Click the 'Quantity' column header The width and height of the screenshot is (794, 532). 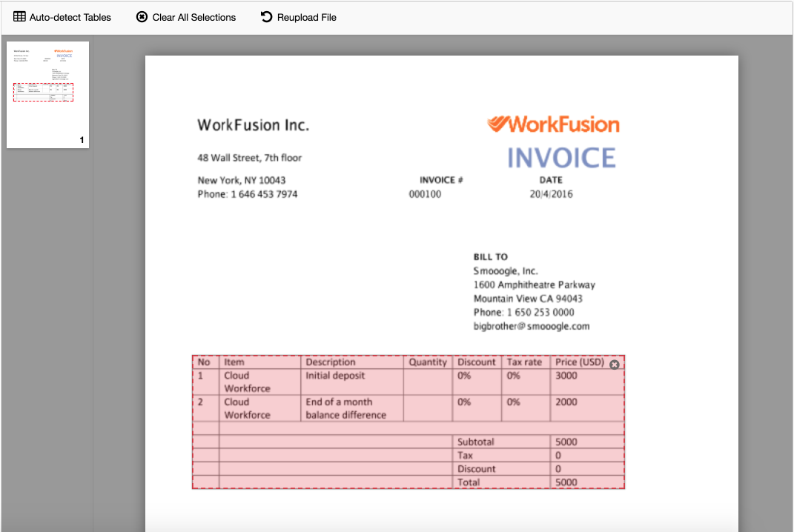[428, 362]
